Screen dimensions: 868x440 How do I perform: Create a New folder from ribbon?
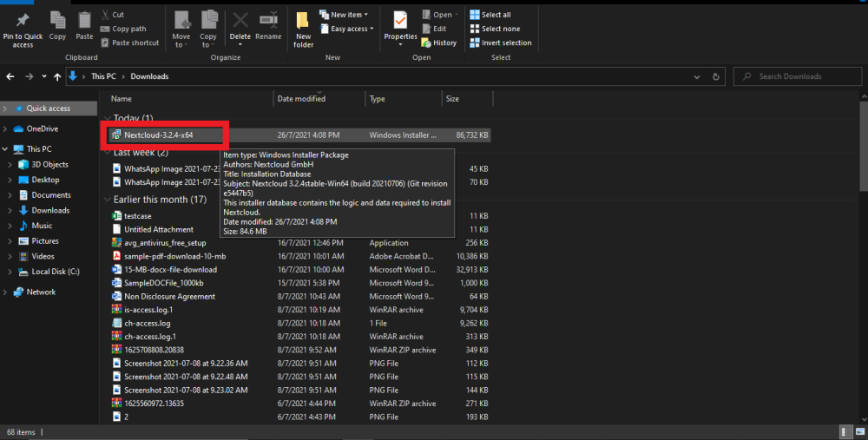point(303,21)
